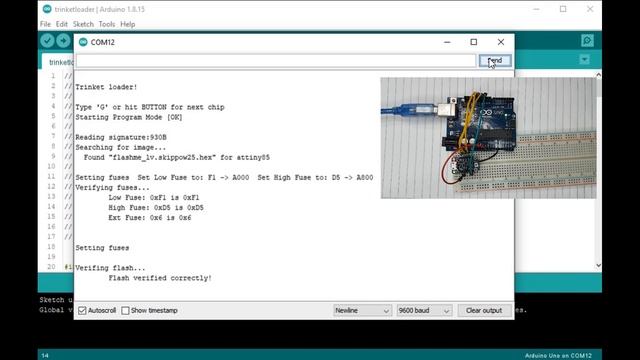The width and height of the screenshot is (640, 360).
Task: Click the editor scrollbar up arrow
Action: (598, 75)
